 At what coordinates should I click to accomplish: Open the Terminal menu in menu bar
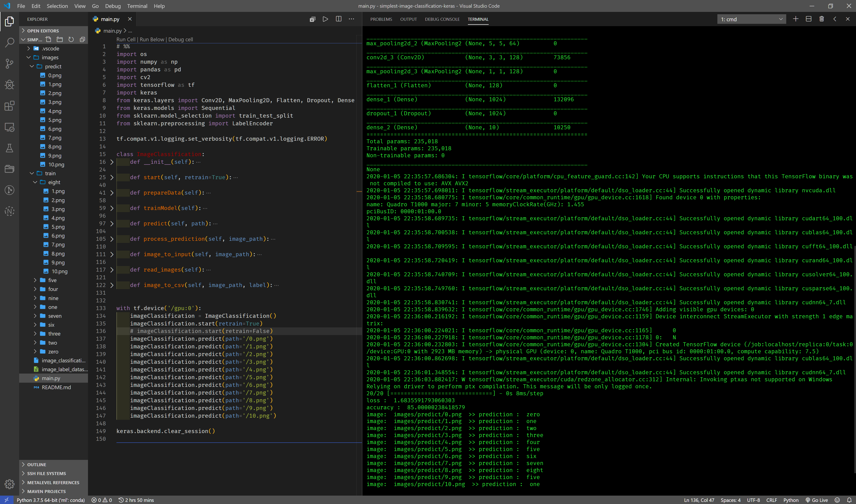click(x=137, y=6)
